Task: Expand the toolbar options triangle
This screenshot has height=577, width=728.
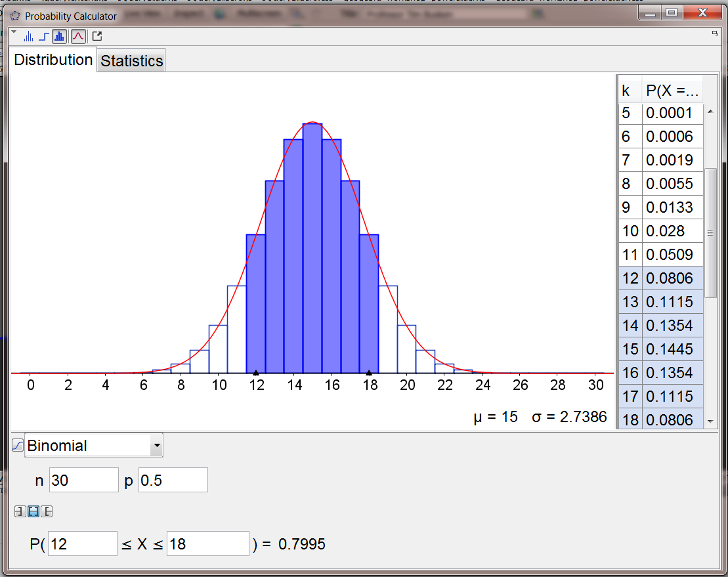Action: tap(14, 32)
